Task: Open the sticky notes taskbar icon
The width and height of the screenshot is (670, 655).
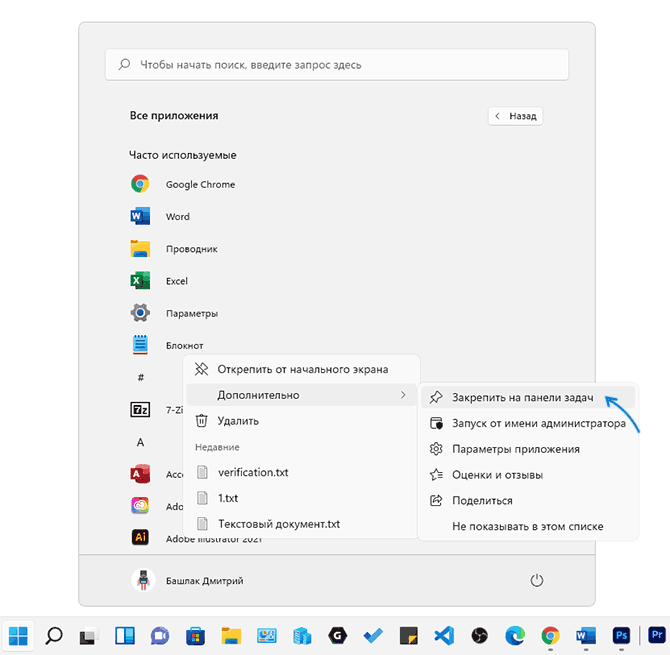Action: pyautogui.click(x=408, y=636)
